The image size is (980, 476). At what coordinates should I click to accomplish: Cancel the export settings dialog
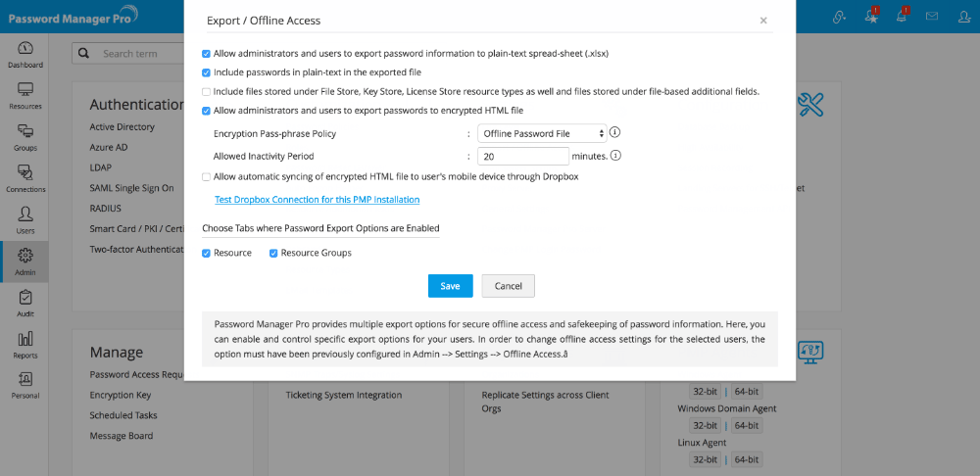508,286
